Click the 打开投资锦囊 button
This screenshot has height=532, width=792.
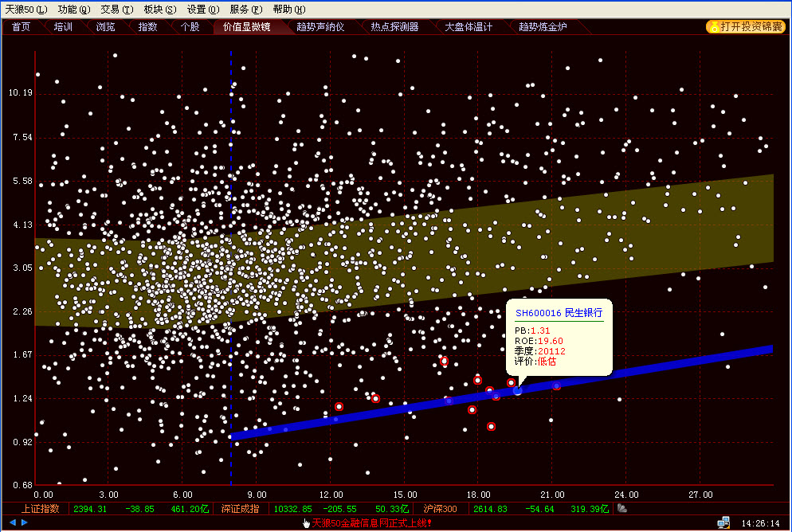(x=746, y=27)
